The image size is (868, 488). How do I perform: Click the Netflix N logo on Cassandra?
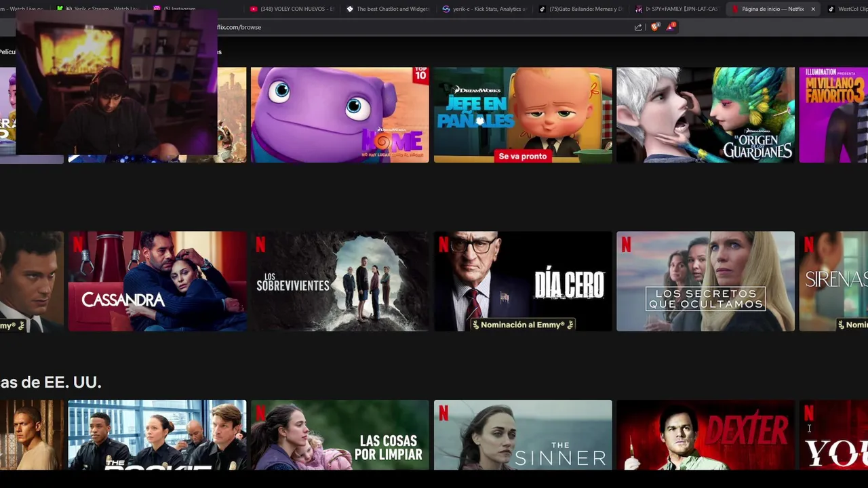pyautogui.click(x=78, y=244)
